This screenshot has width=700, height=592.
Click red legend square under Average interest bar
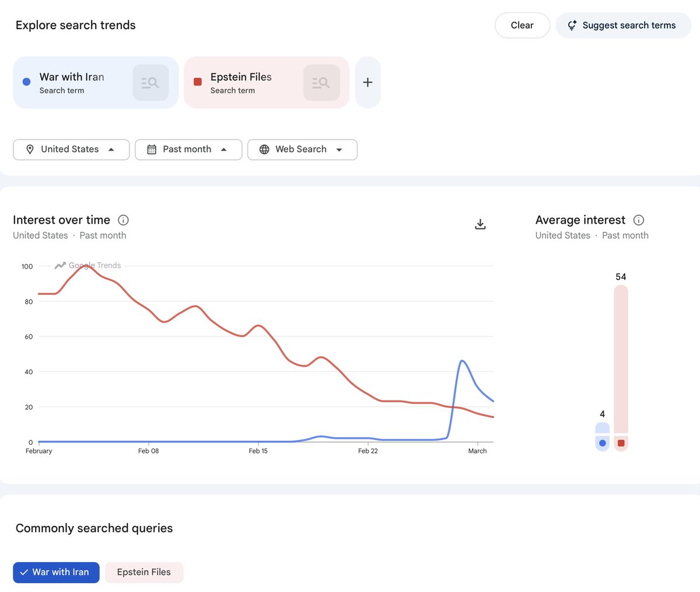click(x=621, y=443)
